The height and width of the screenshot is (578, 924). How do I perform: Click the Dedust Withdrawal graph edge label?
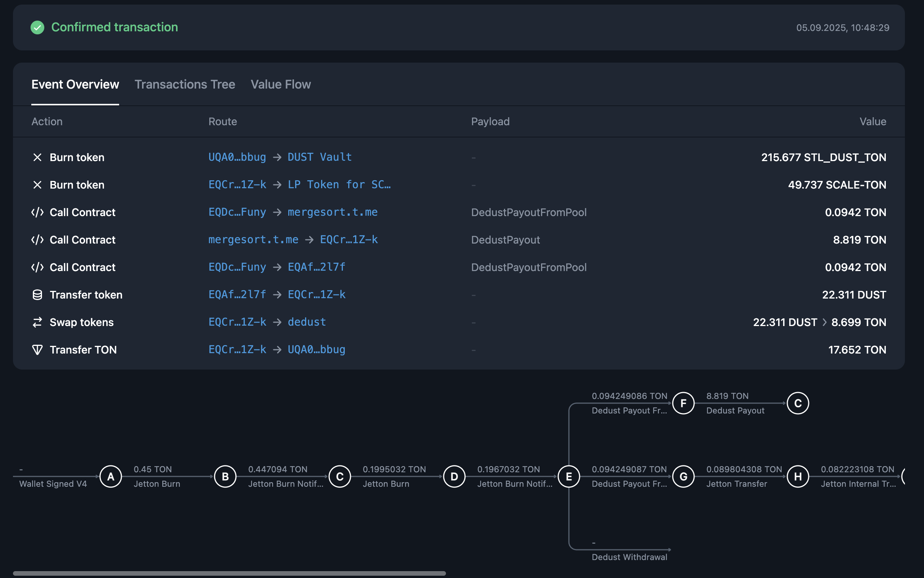click(629, 557)
